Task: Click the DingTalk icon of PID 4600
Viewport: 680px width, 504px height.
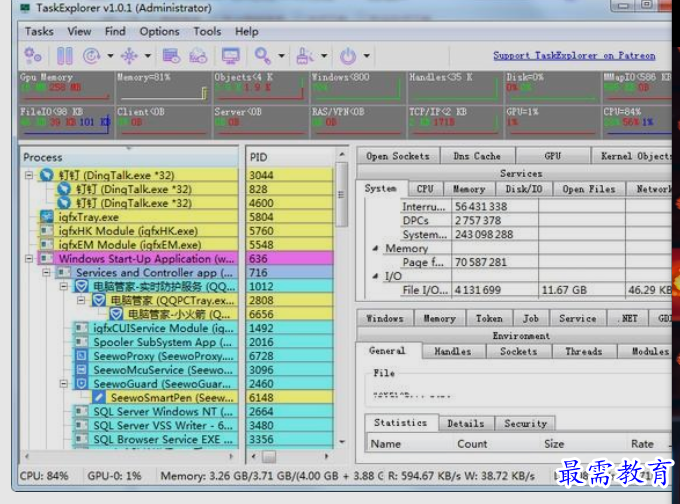Action: (64, 203)
